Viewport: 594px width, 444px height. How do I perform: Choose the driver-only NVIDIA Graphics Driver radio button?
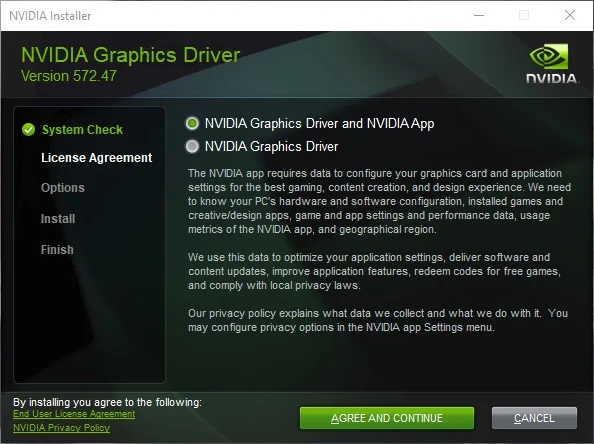pos(192,146)
